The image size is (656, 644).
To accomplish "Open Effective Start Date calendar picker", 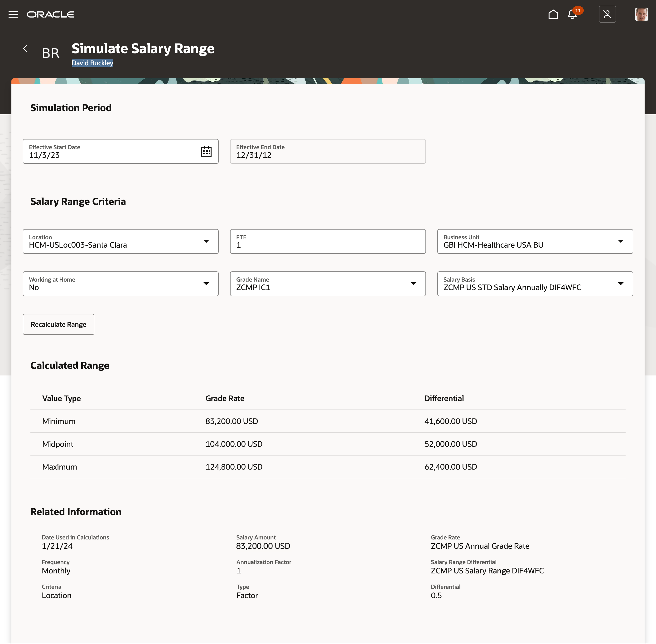I will [206, 151].
